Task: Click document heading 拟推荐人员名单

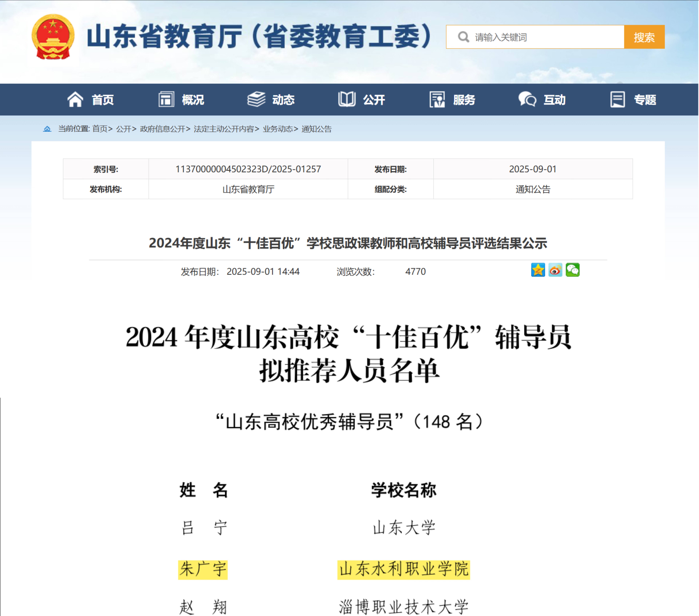Action: click(x=349, y=371)
